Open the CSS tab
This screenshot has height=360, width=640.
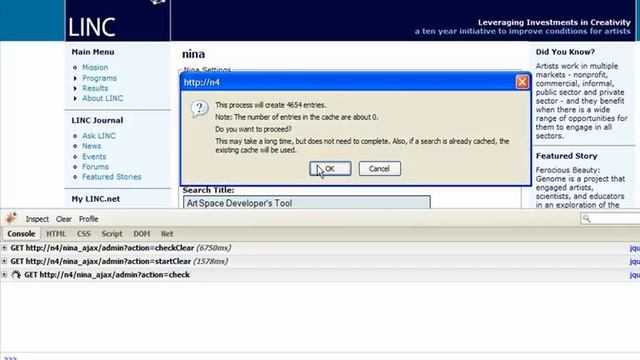84,233
